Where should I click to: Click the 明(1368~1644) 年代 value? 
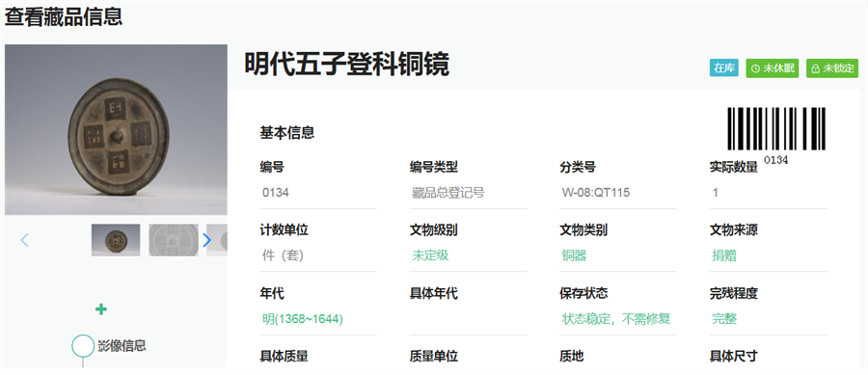[x=303, y=319]
